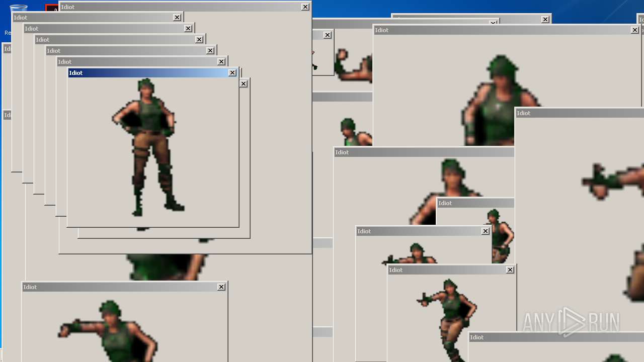Image resolution: width=644 pixels, height=362 pixels.
Task: Click the pointing soldier sprite in the bottom-left window
Action: point(108,331)
